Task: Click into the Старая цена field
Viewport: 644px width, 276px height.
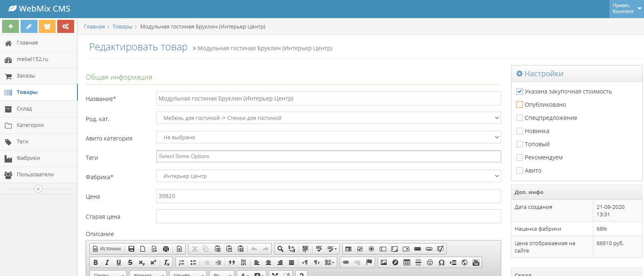Action: (x=329, y=216)
